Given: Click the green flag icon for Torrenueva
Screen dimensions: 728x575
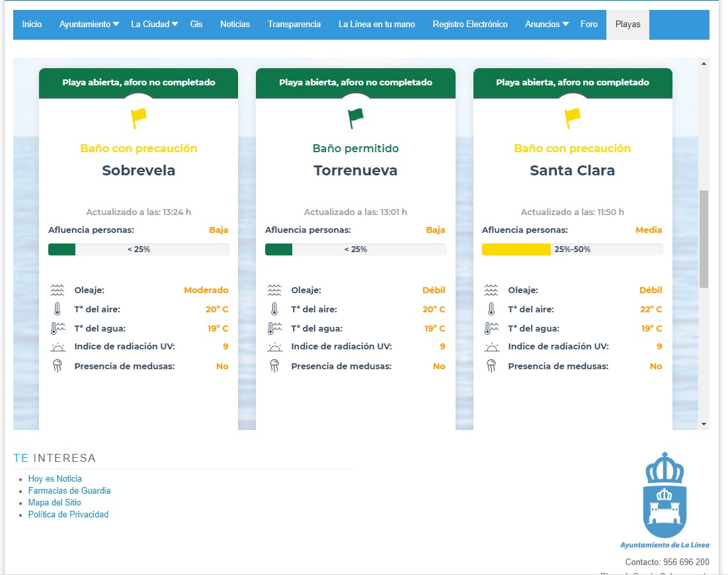Looking at the screenshot, I should click(x=356, y=118).
